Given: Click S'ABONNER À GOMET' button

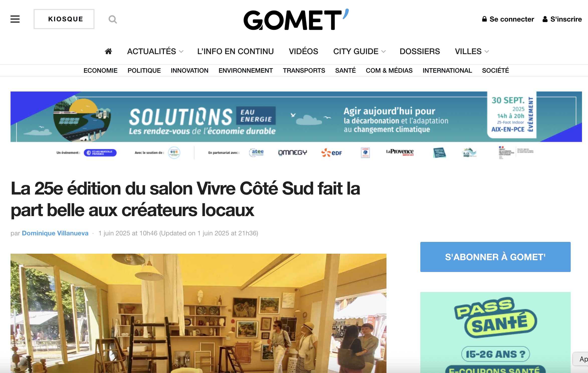Looking at the screenshot, I should pyautogui.click(x=495, y=257).
